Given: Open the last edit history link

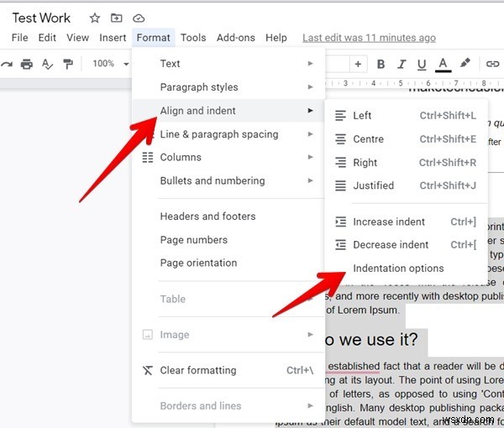Looking at the screenshot, I should click(369, 38).
